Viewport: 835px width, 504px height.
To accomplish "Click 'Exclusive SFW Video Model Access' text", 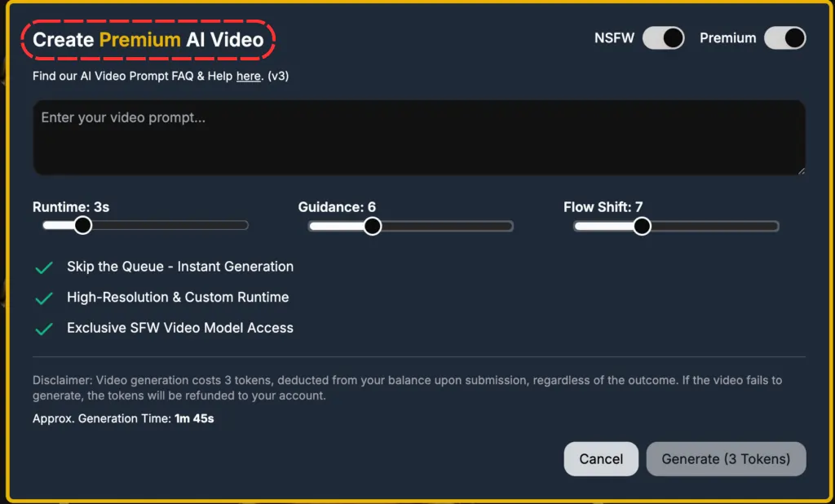I will pos(180,328).
